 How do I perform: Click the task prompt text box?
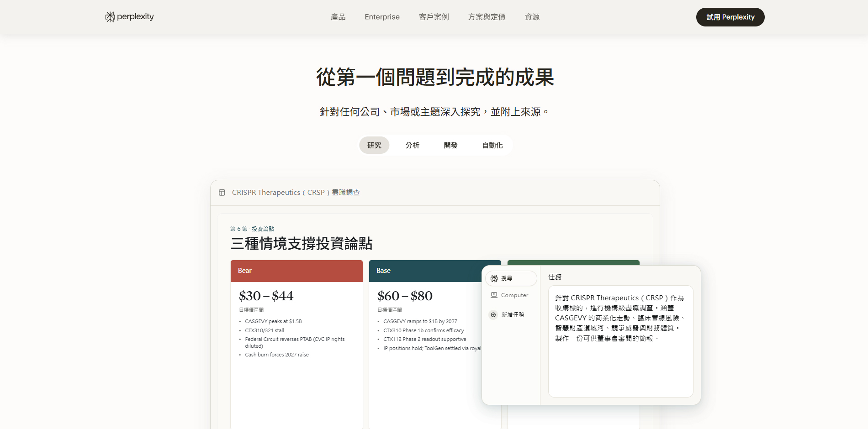point(621,341)
